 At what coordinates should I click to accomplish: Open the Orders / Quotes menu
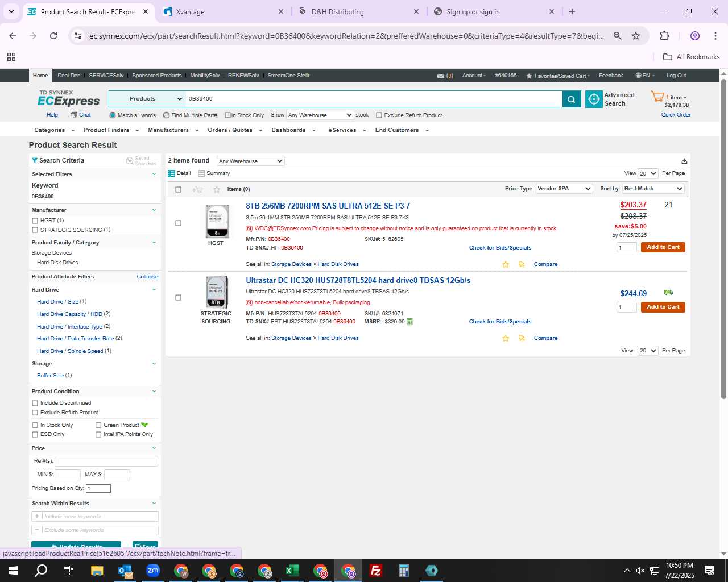(235, 130)
